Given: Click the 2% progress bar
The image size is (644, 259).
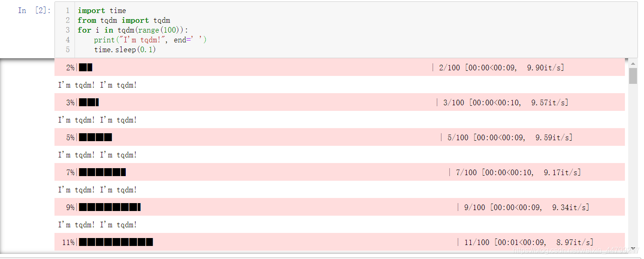Looking at the screenshot, I should tap(86, 68).
